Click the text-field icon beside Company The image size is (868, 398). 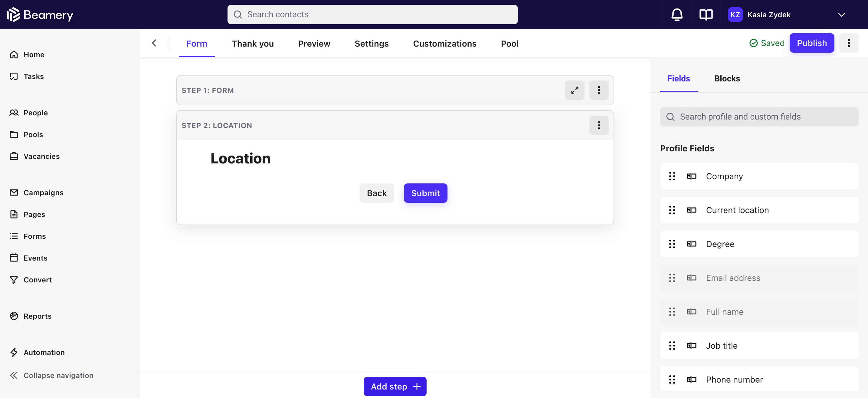[691, 176]
